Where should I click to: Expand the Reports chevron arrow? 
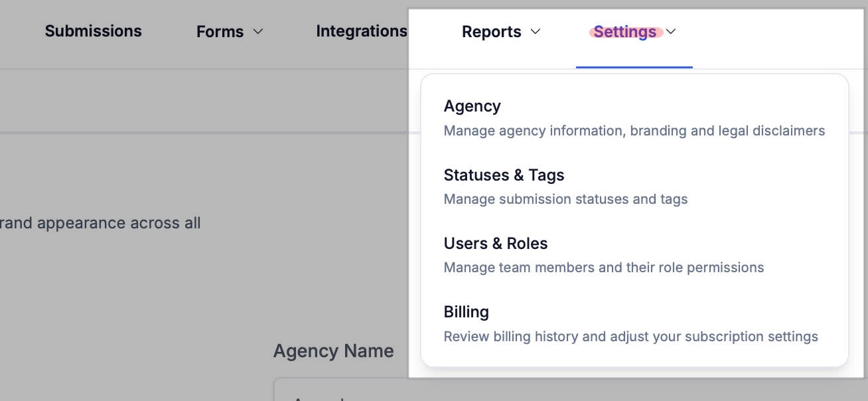pyautogui.click(x=536, y=31)
